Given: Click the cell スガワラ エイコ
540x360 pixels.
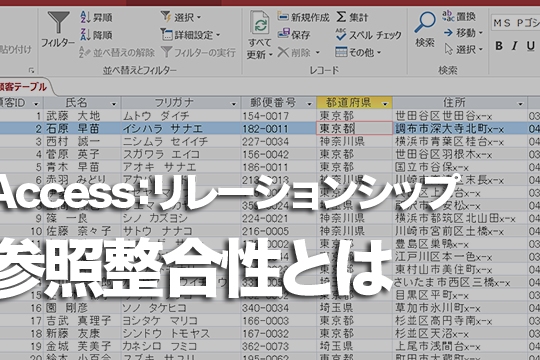Looking at the screenshot, I should pyautogui.click(x=180, y=154).
